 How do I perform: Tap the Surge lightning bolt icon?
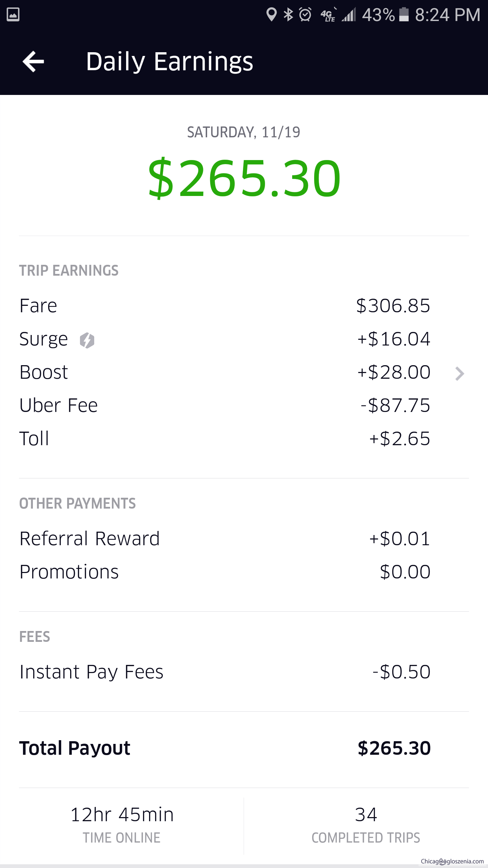pos(87,340)
